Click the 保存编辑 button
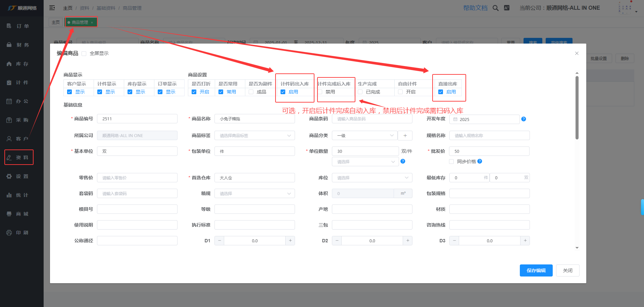This screenshot has width=644, height=307. coord(536,270)
